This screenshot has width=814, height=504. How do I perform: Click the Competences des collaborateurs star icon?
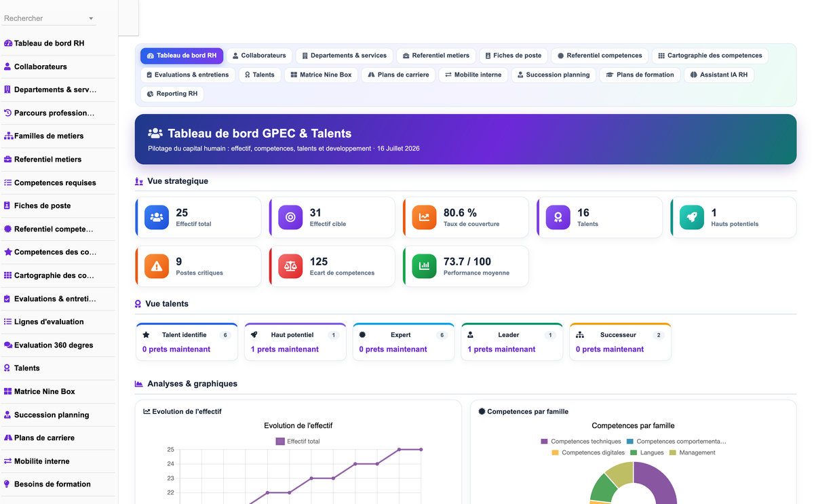click(x=8, y=252)
